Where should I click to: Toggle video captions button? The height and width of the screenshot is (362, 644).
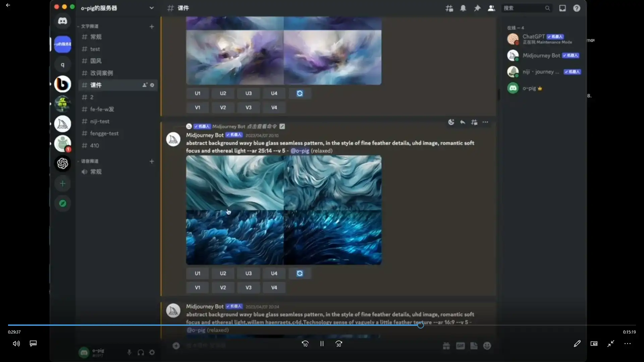pyautogui.click(x=33, y=344)
